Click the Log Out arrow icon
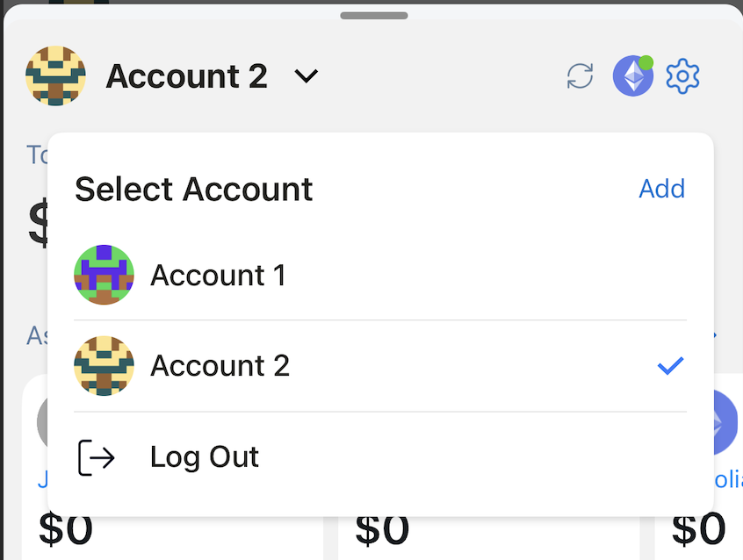This screenshot has width=743, height=560. pos(97,457)
